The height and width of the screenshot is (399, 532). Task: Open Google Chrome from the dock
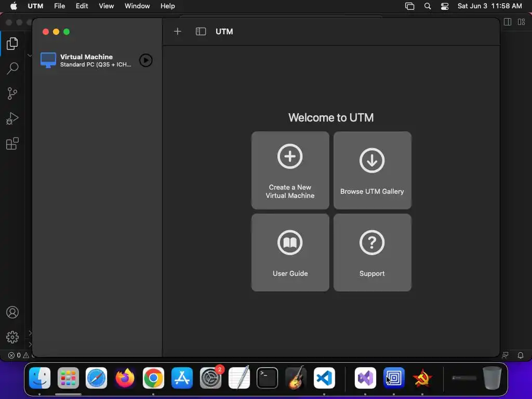[153, 378]
